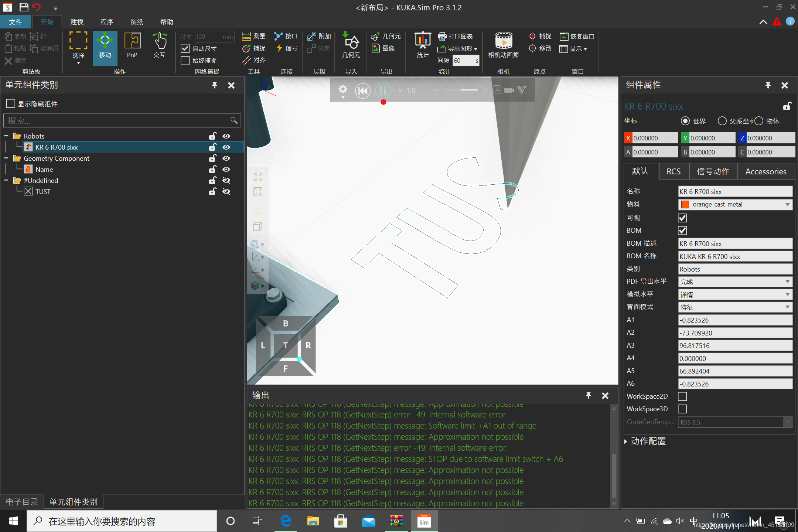
Task: Click the simulation speed slider
Action: click(461, 91)
